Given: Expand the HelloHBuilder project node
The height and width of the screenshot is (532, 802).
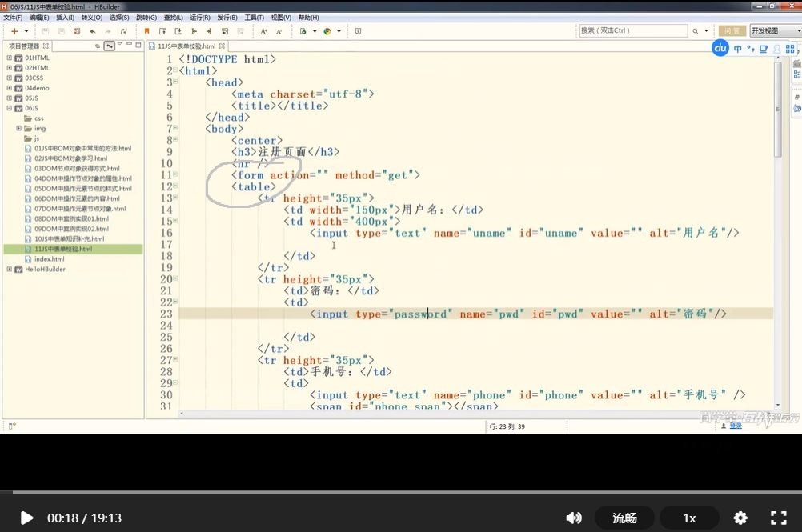Looking at the screenshot, I should point(10,270).
